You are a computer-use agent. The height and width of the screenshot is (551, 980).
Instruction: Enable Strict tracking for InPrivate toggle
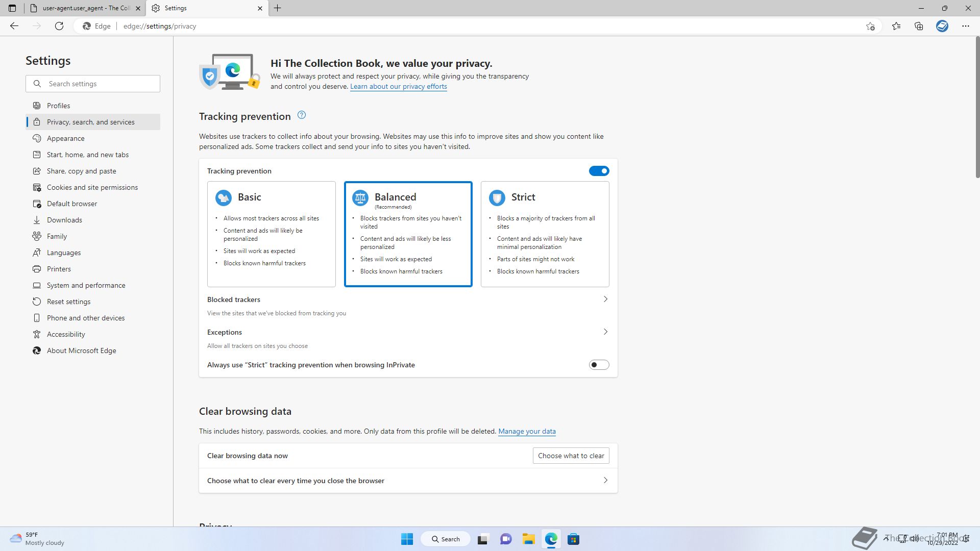tap(599, 365)
